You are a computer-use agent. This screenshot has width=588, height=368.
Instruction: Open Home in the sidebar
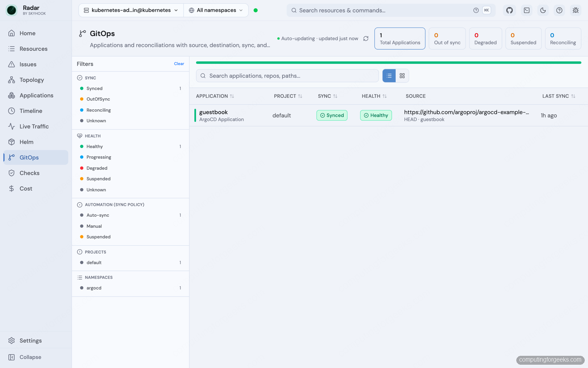pyautogui.click(x=36, y=33)
